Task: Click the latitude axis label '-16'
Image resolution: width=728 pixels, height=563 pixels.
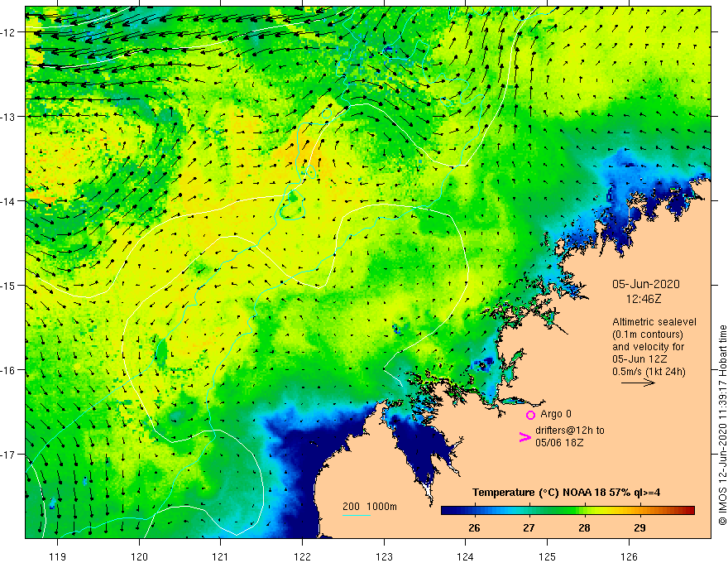Action: point(9,370)
